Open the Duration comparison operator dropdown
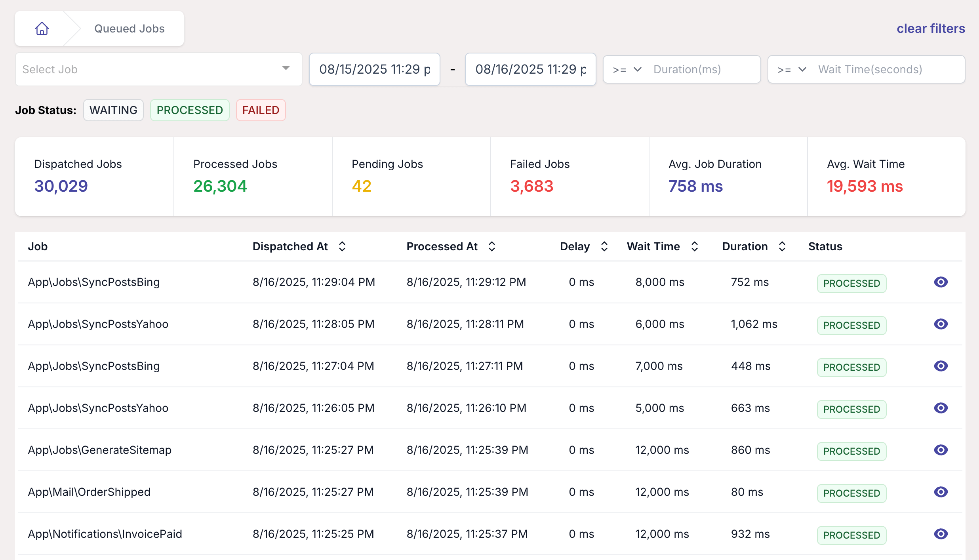 pyautogui.click(x=627, y=70)
